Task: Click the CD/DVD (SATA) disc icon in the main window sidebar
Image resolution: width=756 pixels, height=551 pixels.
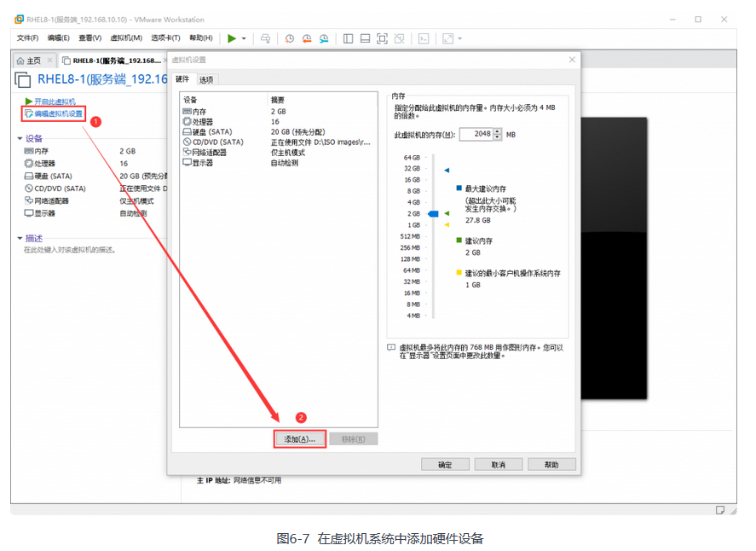Action: [x=28, y=188]
